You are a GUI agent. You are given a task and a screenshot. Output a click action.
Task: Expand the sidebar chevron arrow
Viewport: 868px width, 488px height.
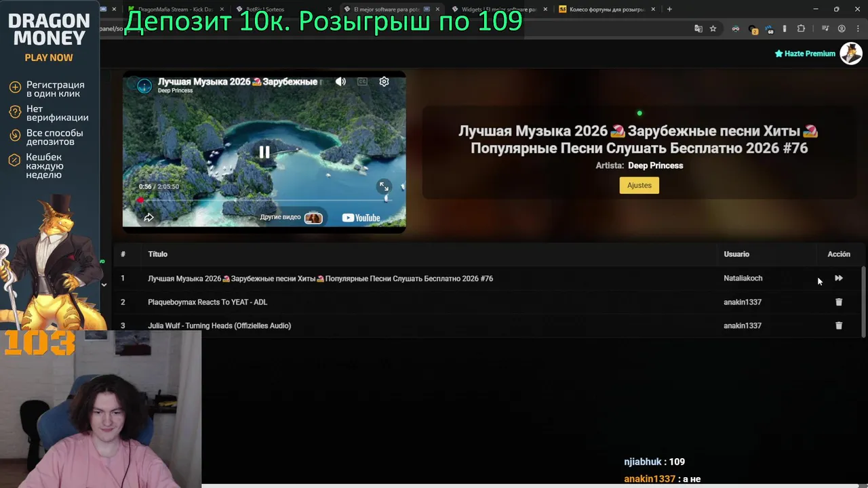[104, 285]
